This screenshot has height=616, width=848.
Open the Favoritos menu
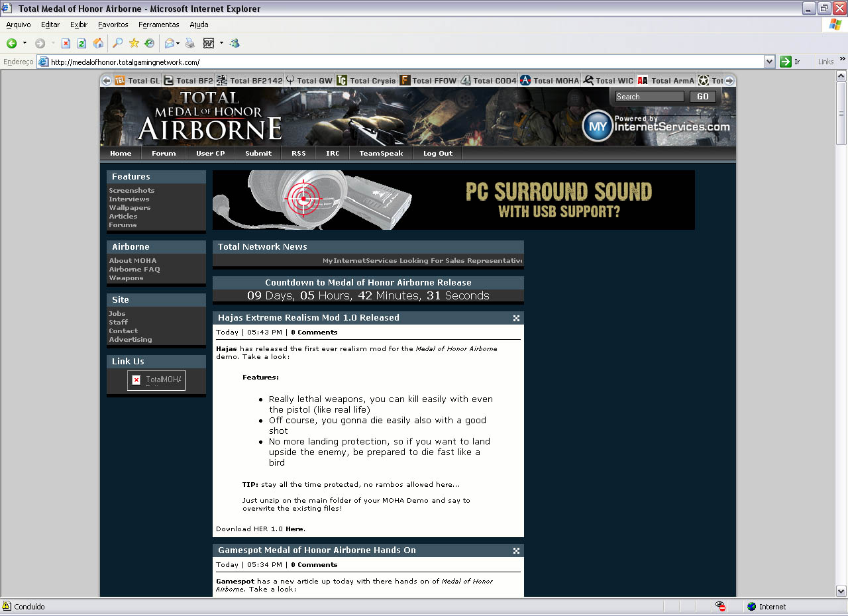[113, 25]
